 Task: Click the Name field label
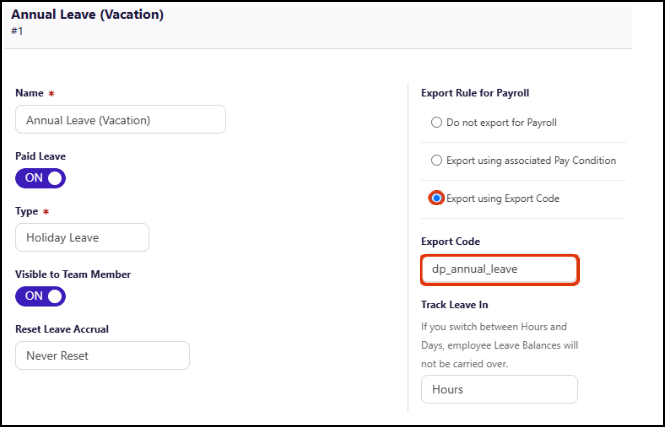click(x=30, y=93)
